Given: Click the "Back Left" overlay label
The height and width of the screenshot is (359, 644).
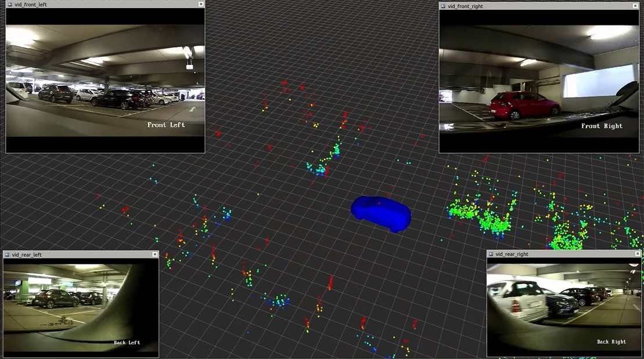Looking at the screenshot, I should [x=127, y=343].
